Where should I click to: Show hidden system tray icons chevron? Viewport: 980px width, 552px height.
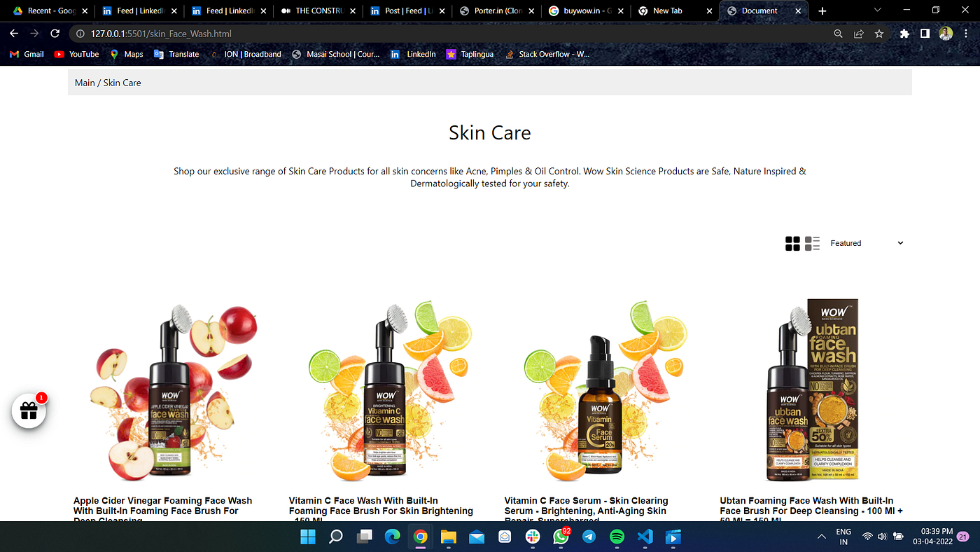(821, 537)
